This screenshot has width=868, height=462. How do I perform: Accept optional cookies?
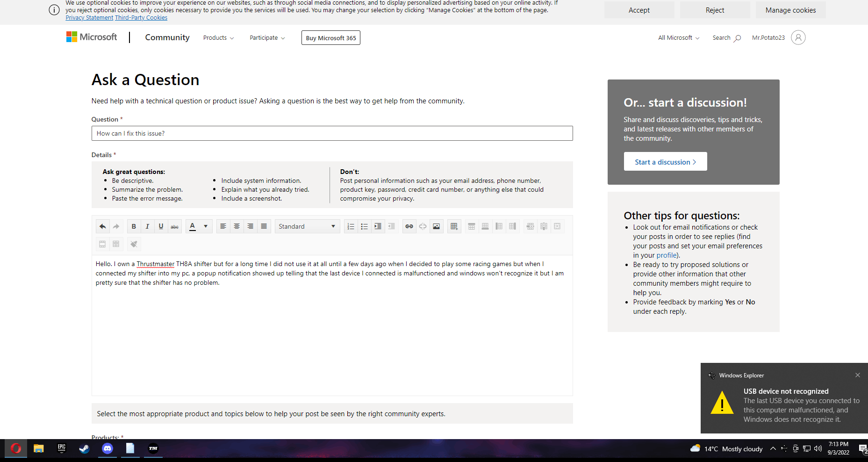coord(639,10)
